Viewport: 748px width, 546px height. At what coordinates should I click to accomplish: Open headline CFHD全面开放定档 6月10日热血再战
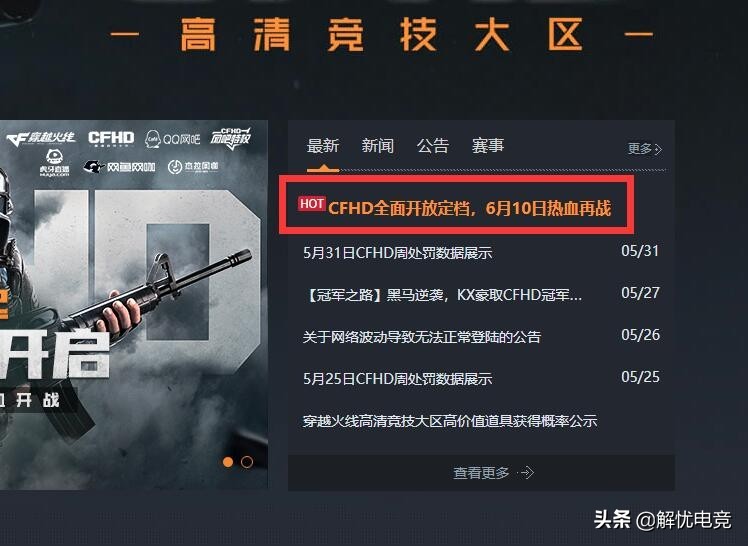click(470, 208)
